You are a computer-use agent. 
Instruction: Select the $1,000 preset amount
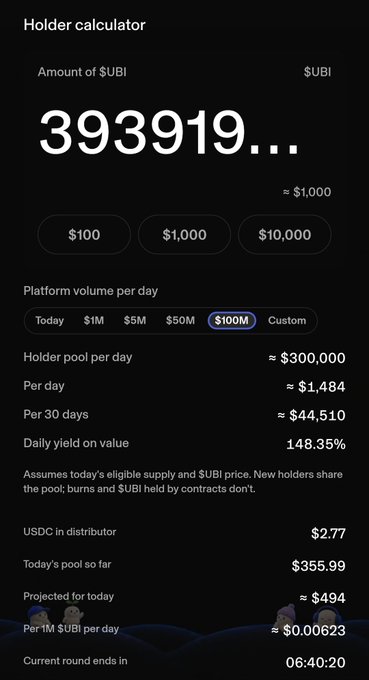tap(184, 235)
